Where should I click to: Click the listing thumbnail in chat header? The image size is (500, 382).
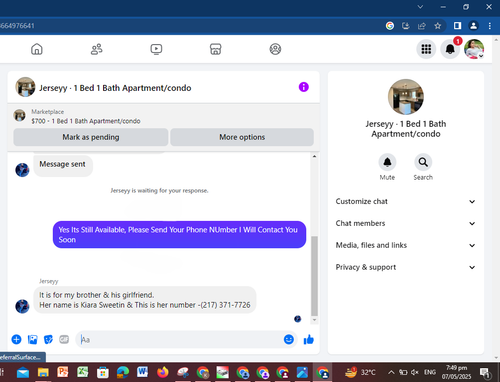25,87
